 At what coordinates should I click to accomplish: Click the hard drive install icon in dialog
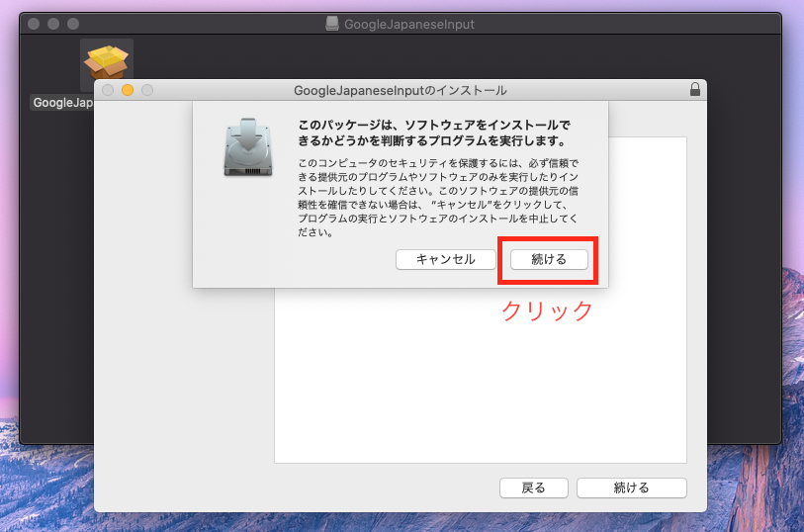248,147
